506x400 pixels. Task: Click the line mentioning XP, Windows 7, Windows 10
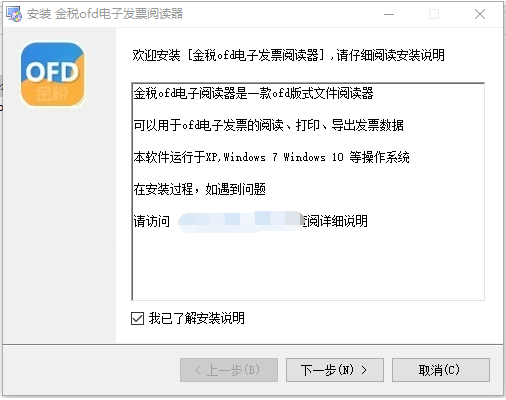[x=271, y=157]
